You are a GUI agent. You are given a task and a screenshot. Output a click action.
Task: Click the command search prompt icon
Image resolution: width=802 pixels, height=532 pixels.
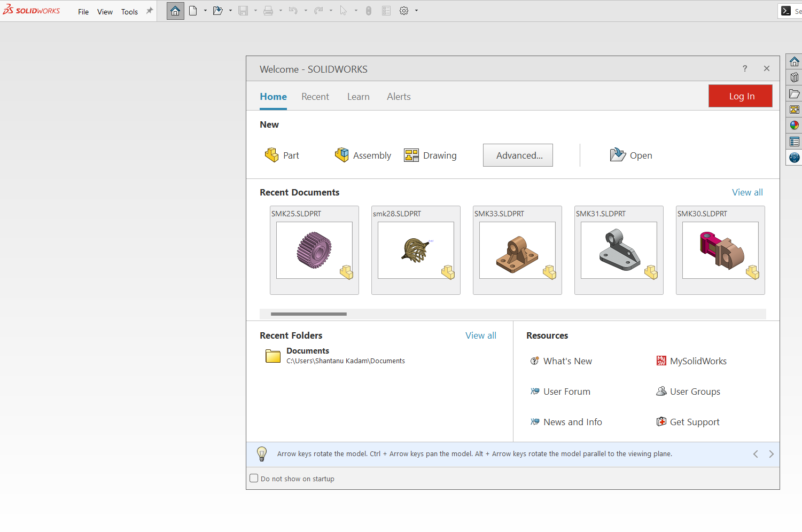[x=786, y=11]
